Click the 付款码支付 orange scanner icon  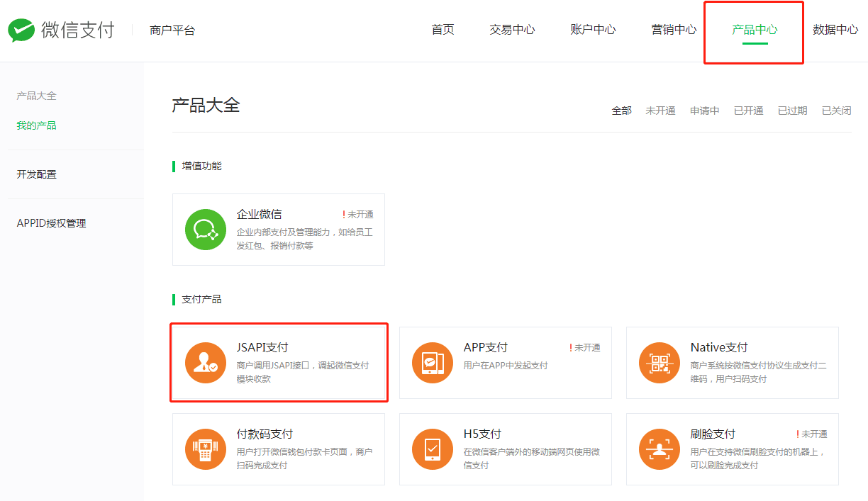click(206, 449)
